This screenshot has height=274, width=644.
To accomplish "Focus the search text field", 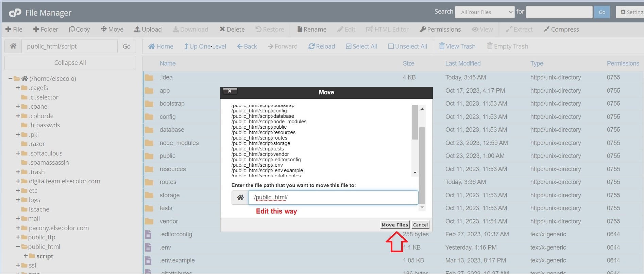I will 559,12.
